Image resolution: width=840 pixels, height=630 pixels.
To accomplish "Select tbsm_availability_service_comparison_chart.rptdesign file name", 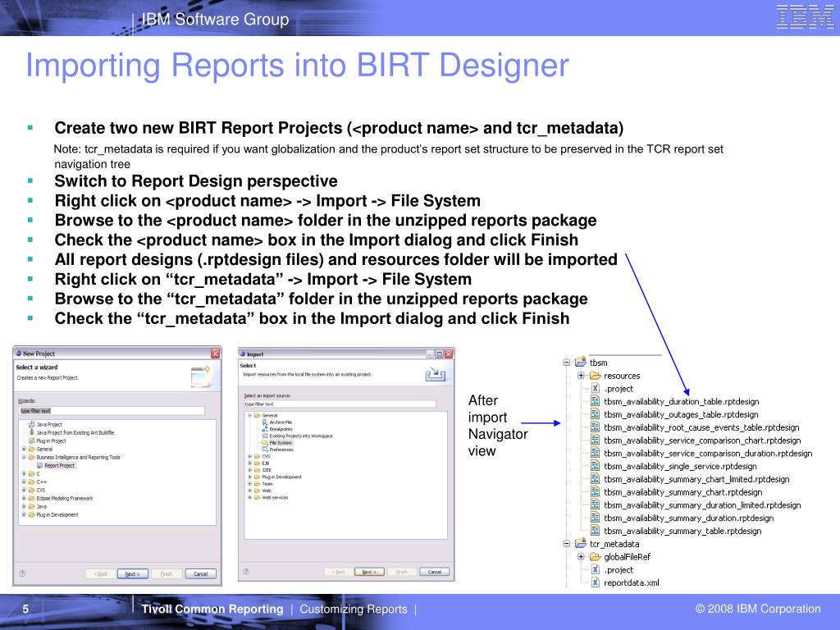I will (x=702, y=441).
